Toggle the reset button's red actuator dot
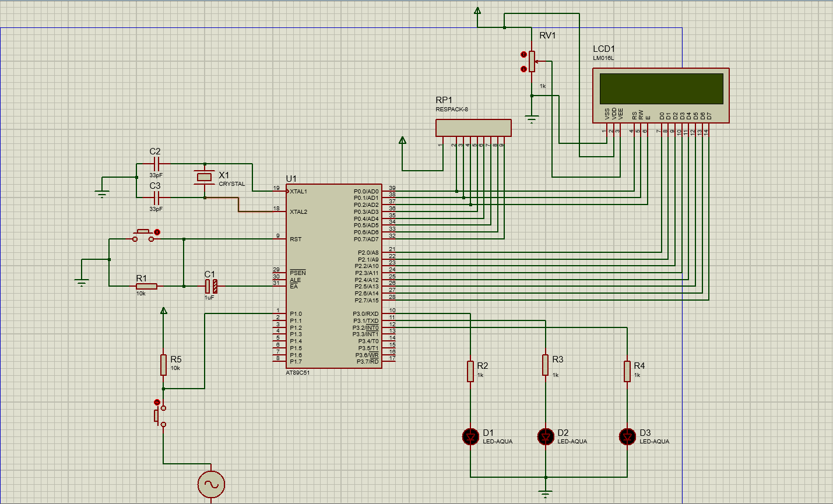 pos(157,232)
